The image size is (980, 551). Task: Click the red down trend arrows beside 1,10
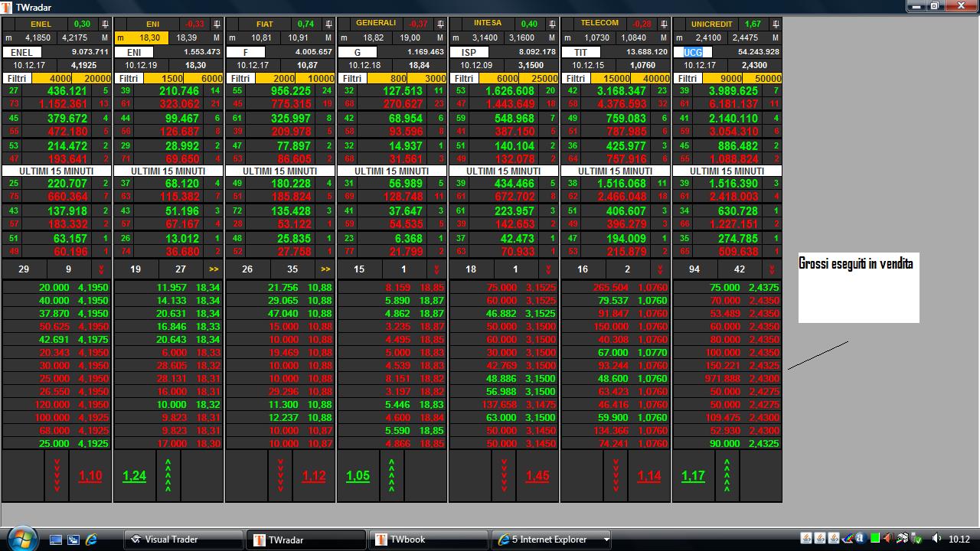(57, 476)
